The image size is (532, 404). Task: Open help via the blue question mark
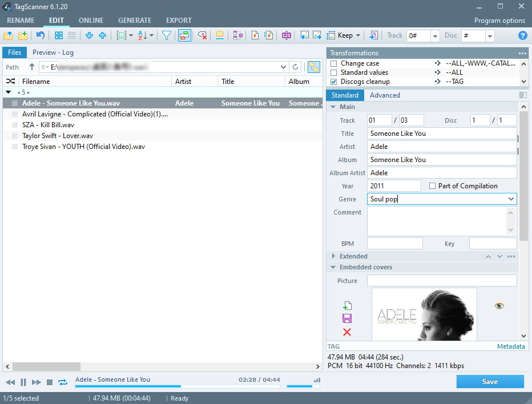[523, 35]
